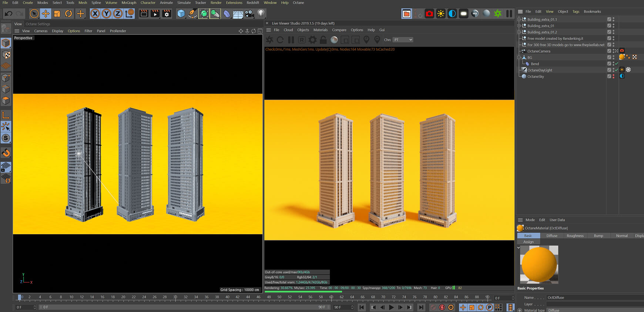Open the MoGraph menu
The height and width of the screenshot is (312, 644).
click(129, 3)
